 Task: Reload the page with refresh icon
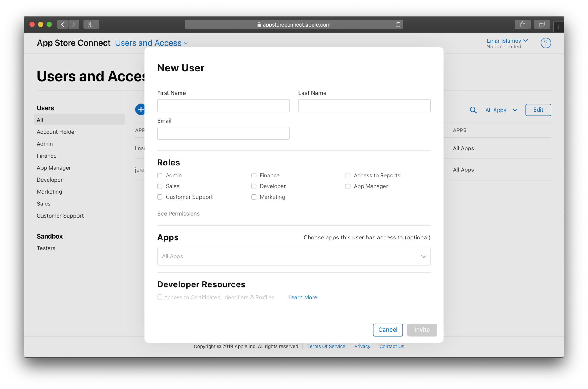click(x=398, y=24)
